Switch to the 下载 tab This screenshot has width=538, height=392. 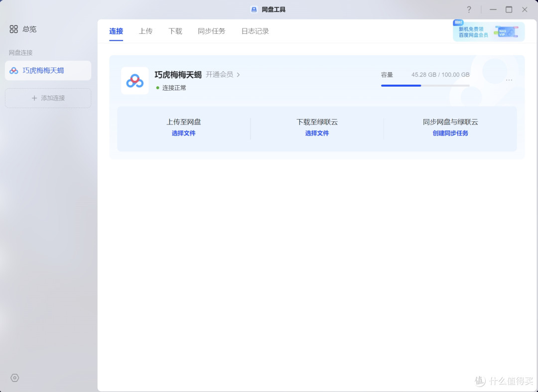(x=175, y=31)
